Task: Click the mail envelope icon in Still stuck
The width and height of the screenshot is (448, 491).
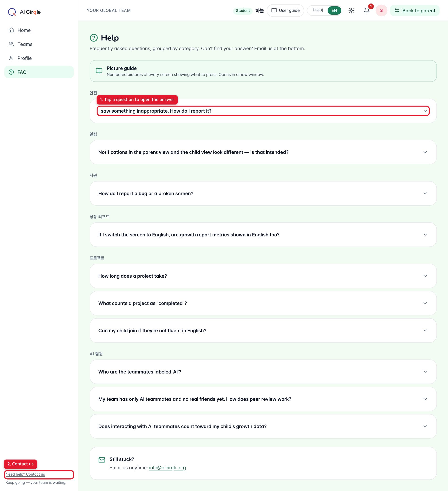Action: [x=102, y=460]
